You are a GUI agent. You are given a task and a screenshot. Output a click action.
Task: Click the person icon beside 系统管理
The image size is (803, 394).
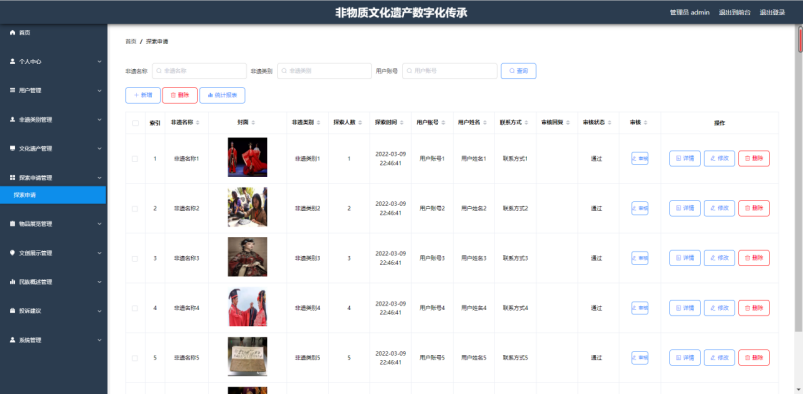tap(13, 340)
